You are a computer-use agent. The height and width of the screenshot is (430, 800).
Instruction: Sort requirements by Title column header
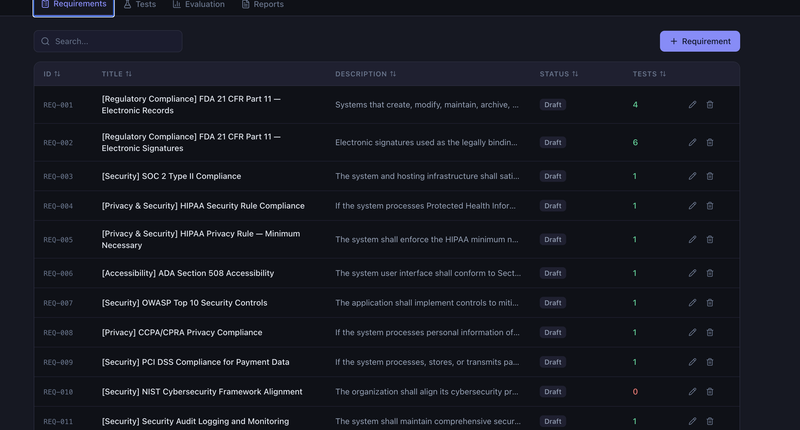pos(116,74)
